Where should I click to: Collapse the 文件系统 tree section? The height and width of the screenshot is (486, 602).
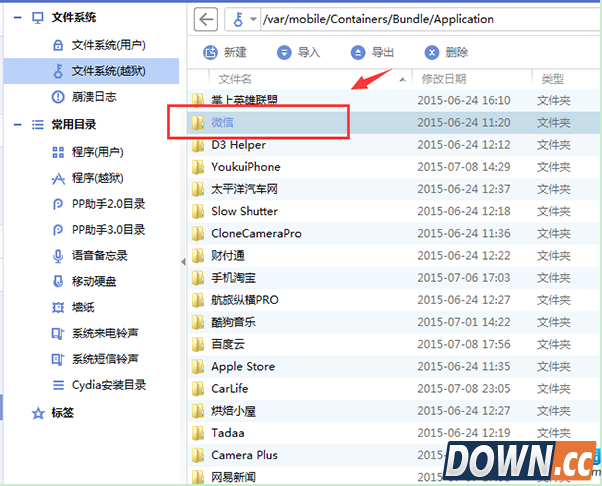click(17, 17)
